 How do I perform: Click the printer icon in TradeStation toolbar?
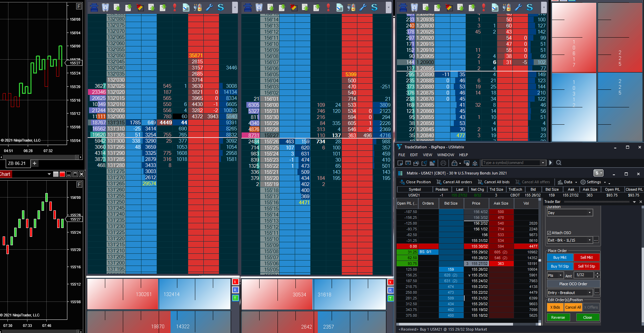(443, 163)
